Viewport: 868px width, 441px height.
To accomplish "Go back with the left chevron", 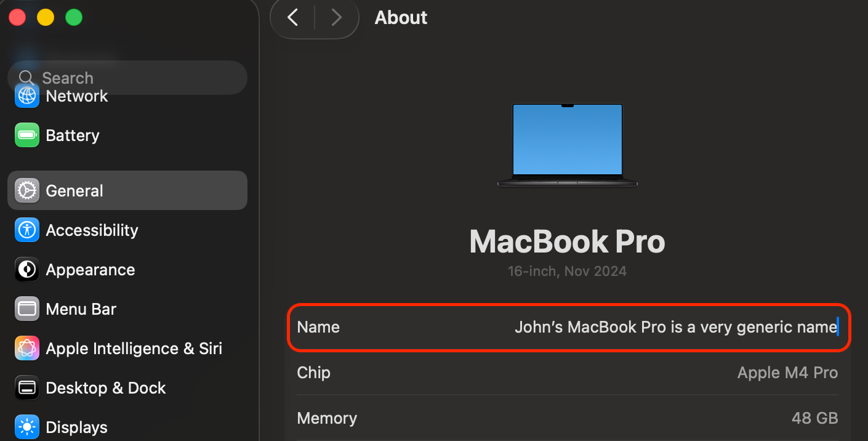I will [x=293, y=17].
